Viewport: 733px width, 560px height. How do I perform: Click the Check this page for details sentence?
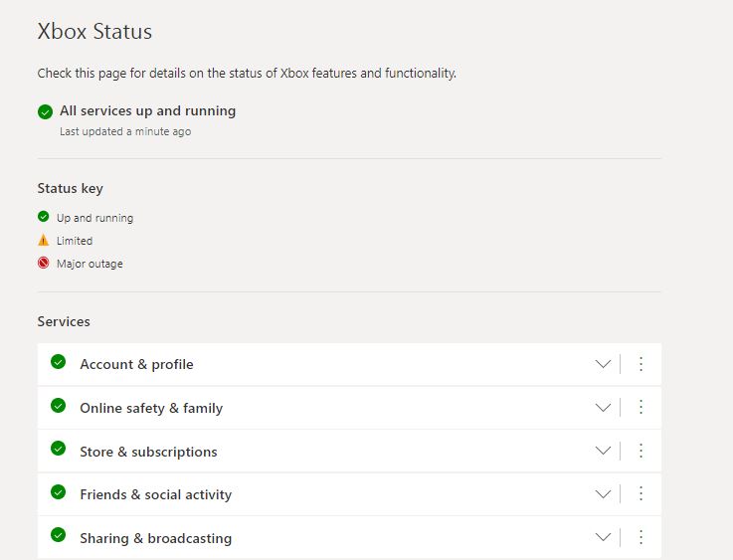point(247,74)
